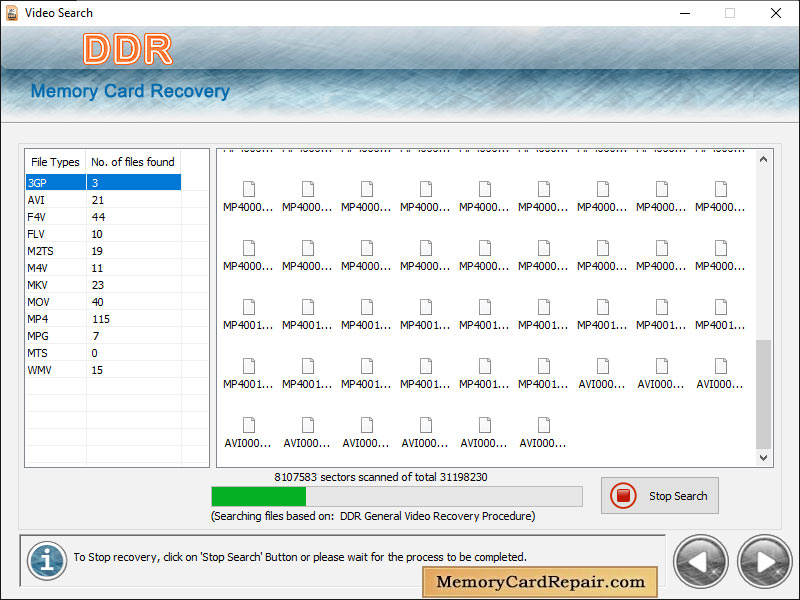Select the F4V file type row

pos(103,217)
